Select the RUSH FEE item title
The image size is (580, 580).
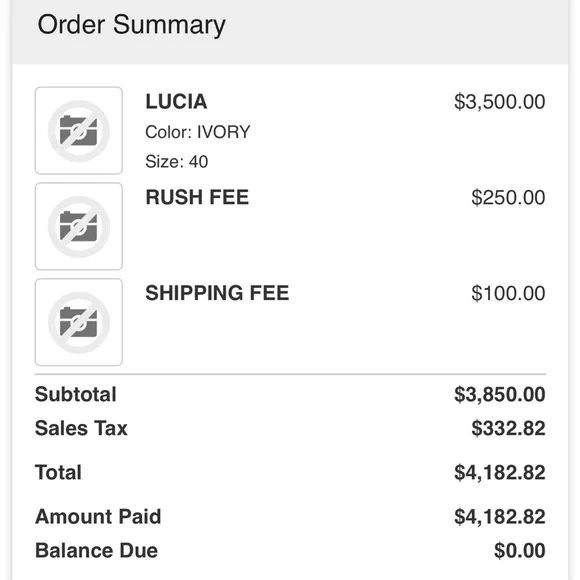point(197,197)
